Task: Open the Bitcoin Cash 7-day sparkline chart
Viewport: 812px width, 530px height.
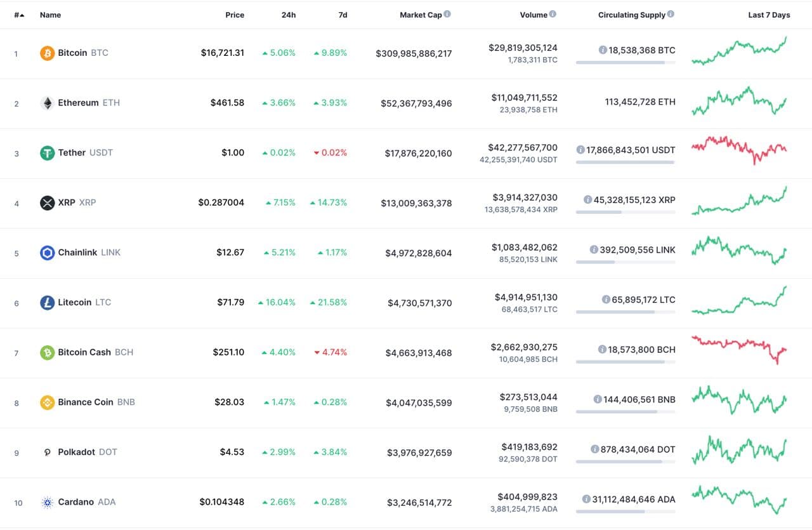Action: click(739, 350)
